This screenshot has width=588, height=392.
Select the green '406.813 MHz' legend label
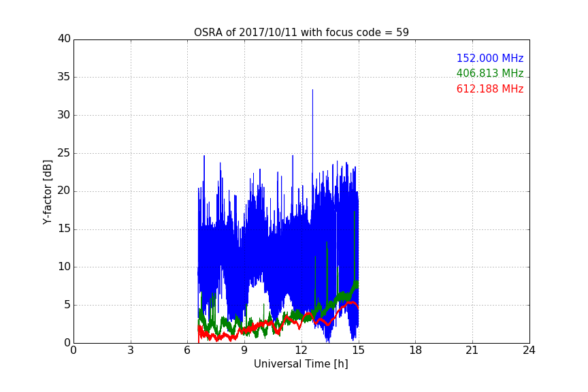(x=490, y=73)
